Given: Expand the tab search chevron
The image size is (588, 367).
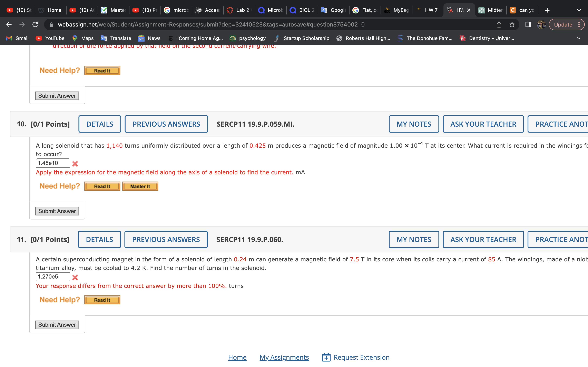Looking at the screenshot, I should pos(579,10).
